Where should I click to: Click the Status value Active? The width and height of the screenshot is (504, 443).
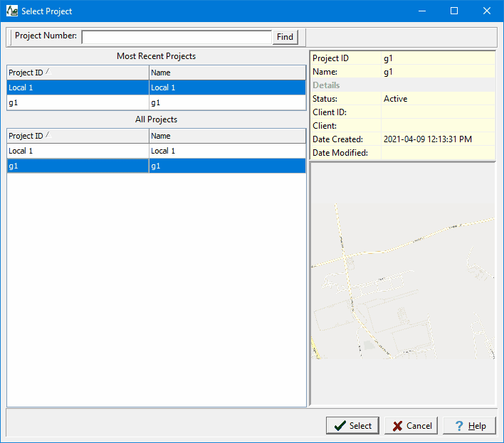click(x=438, y=99)
